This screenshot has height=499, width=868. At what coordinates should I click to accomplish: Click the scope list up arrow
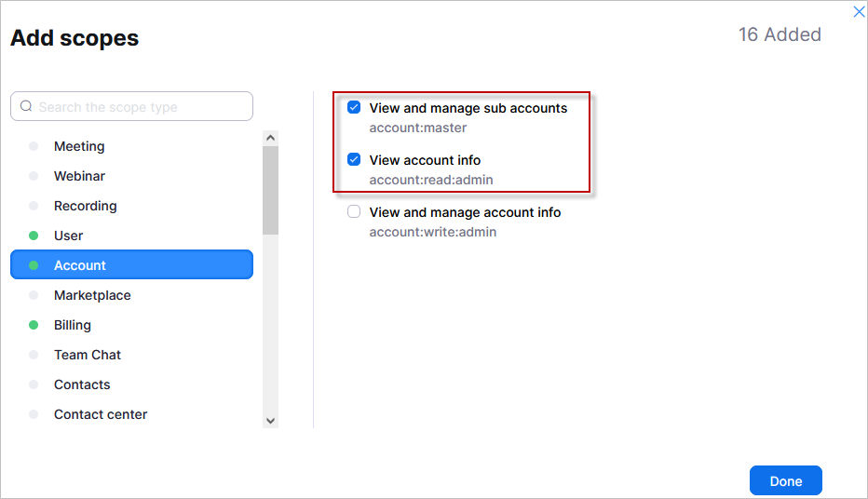[x=270, y=138]
